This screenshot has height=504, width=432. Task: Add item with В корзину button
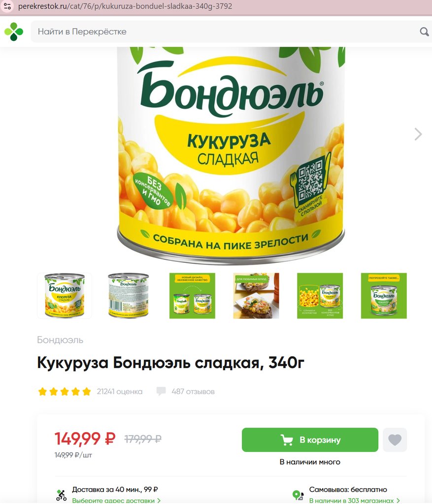[x=310, y=440]
